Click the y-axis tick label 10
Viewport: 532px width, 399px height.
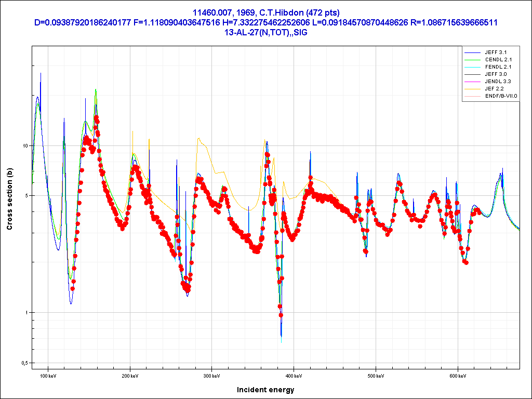(x=24, y=146)
